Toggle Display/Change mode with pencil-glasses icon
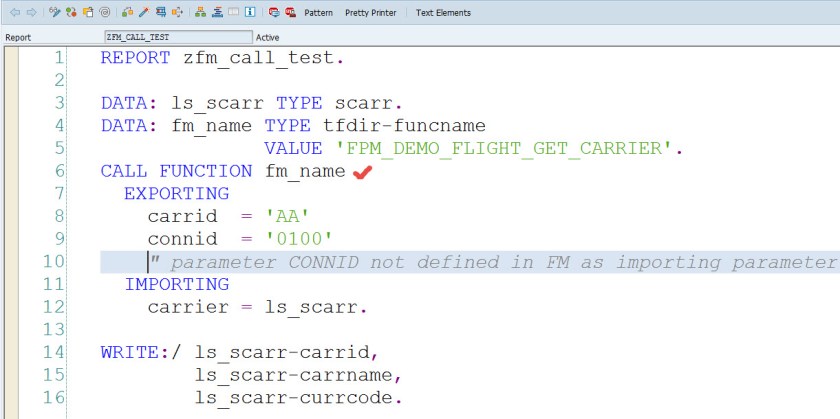The image size is (840, 419). pyautogui.click(x=55, y=12)
